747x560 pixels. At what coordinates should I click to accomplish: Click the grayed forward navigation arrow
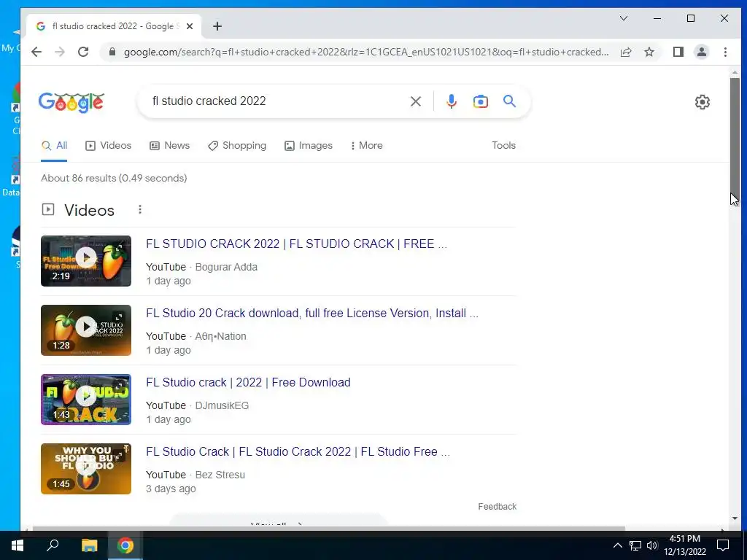[x=60, y=52]
